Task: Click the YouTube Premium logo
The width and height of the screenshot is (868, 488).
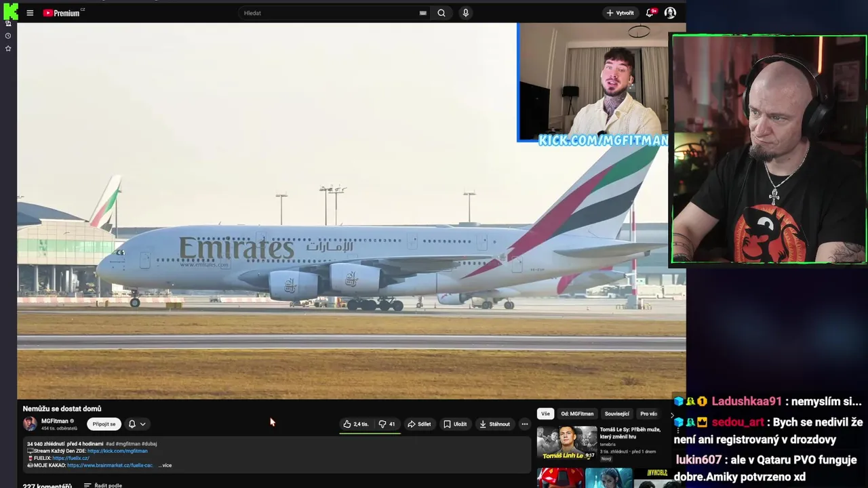Action: coord(62,13)
